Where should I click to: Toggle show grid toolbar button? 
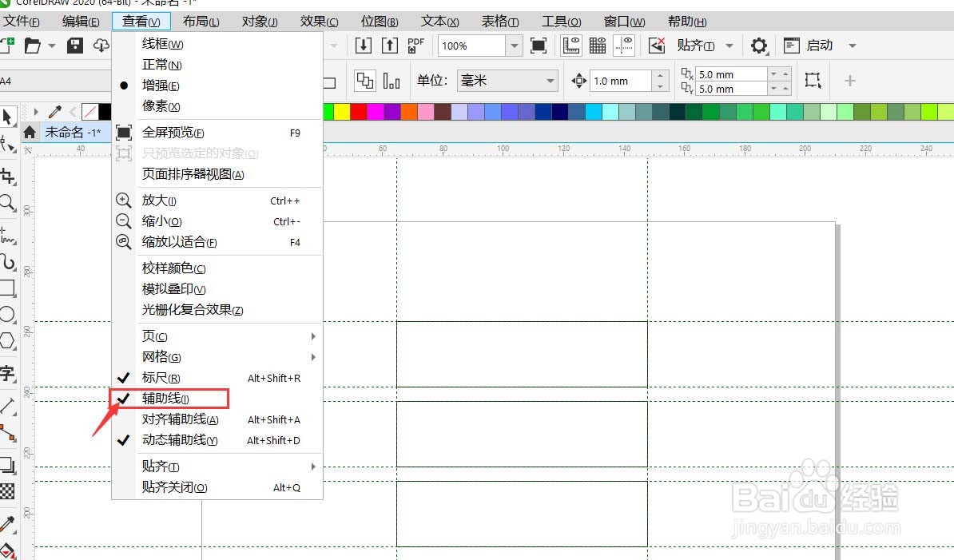(x=598, y=46)
